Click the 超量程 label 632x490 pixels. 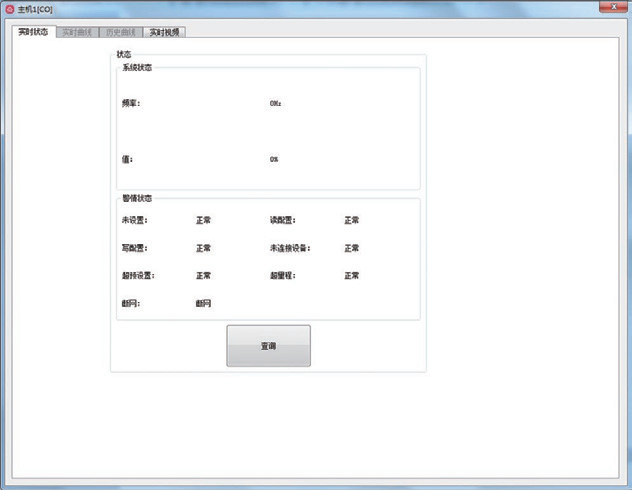click(282, 275)
